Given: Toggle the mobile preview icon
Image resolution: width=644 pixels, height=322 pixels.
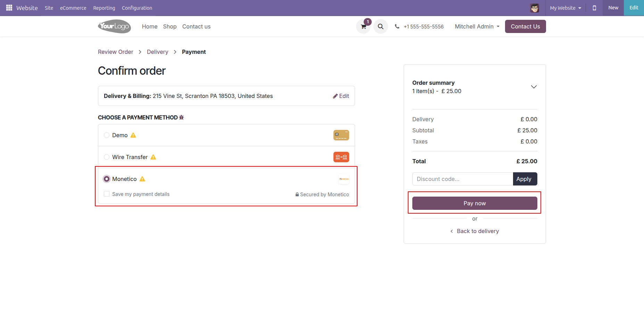Looking at the screenshot, I should [594, 8].
